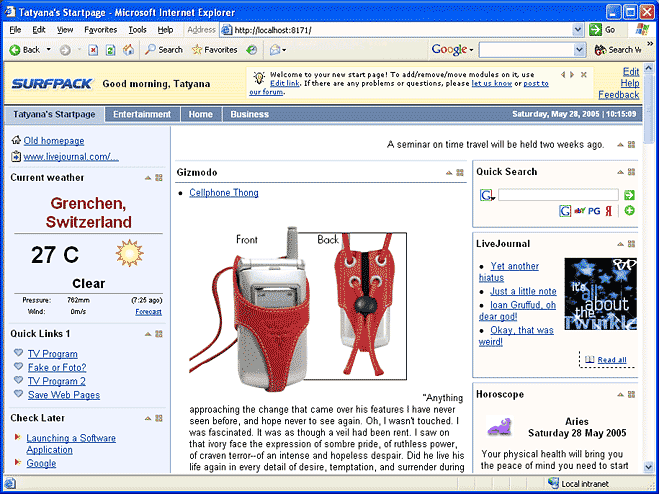Collapse the LiveJournal module

[620, 244]
